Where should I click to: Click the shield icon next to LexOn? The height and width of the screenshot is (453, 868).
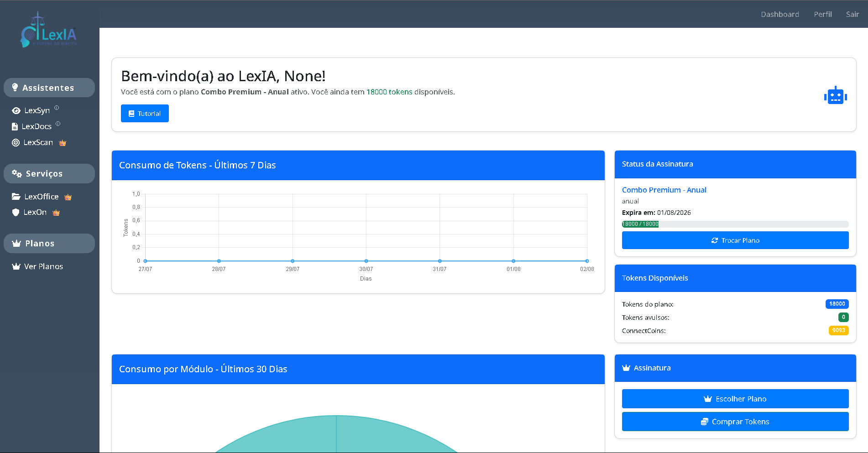[x=16, y=212]
